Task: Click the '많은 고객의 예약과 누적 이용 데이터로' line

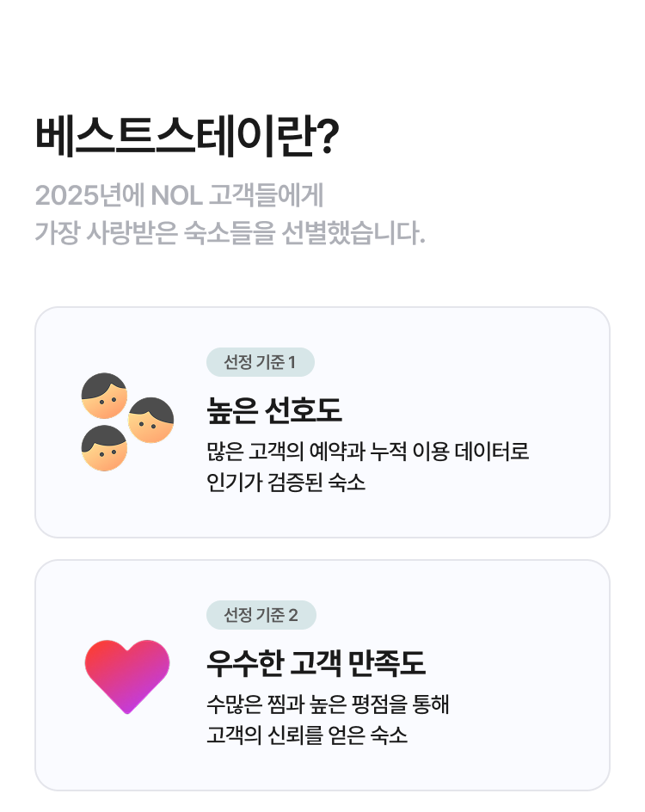Action: (368, 451)
